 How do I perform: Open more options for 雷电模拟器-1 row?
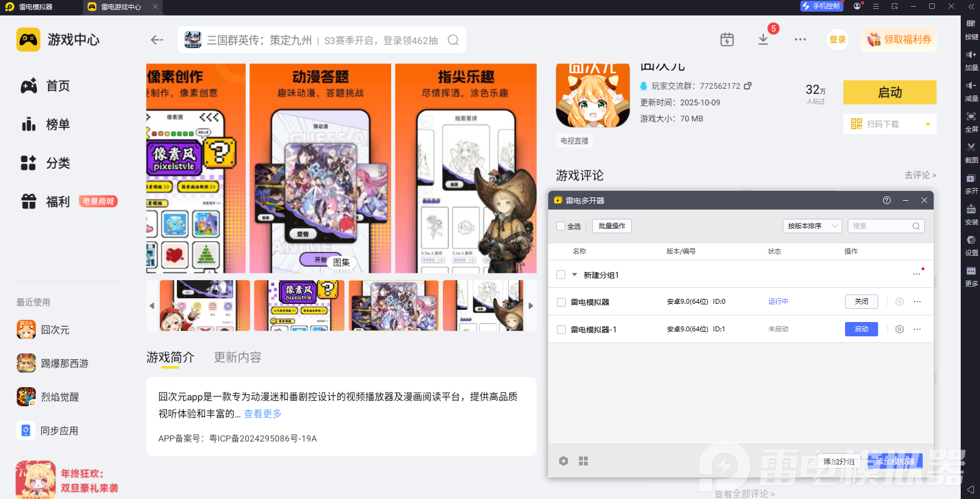(917, 329)
